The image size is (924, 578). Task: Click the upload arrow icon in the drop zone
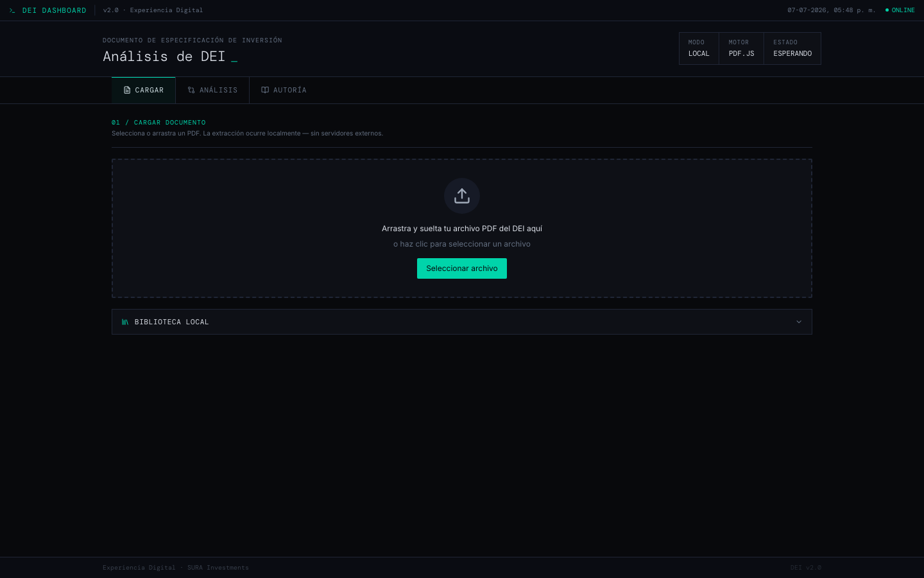click(x=462, y=196)
